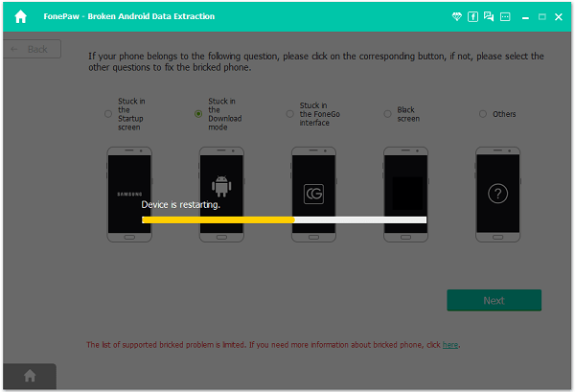Image resolution: width=575 pixels, height=392 pixels.
Task: Click the 'Device is restarting.' text
Action: coord(181,204)
